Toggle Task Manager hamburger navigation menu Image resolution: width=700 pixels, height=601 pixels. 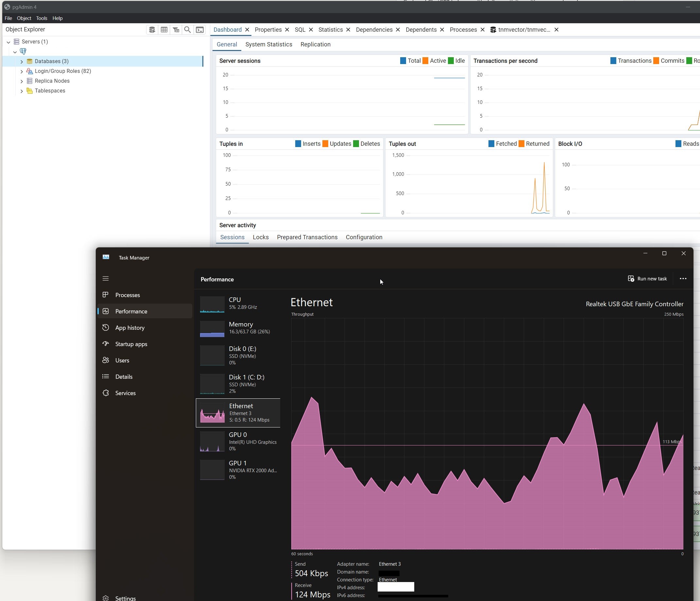click(x=105, y=278)
